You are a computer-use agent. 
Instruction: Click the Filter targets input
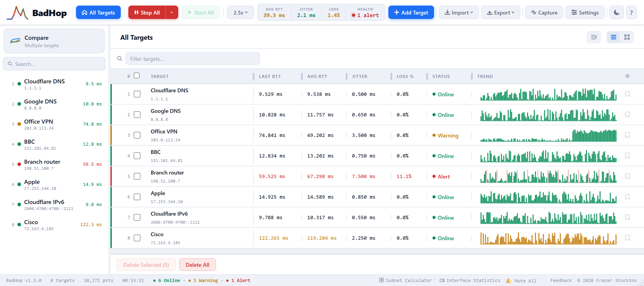[x=193, y=59]
